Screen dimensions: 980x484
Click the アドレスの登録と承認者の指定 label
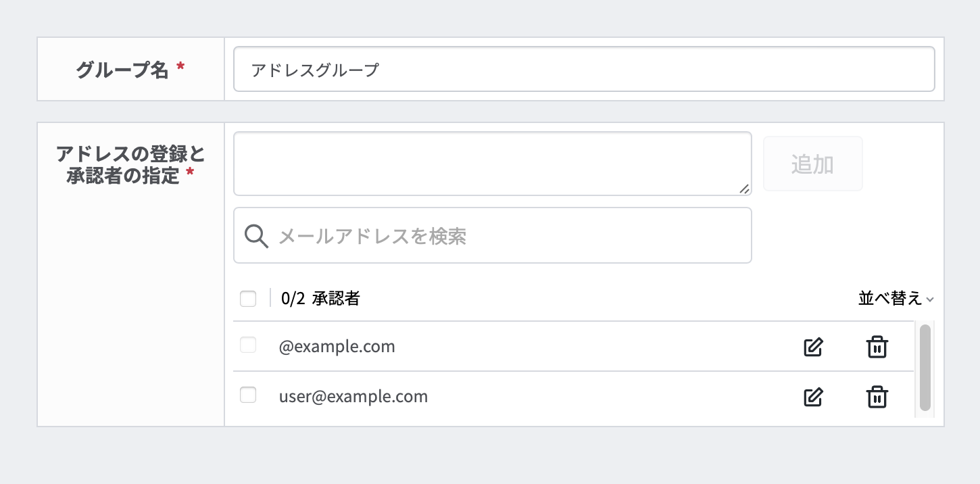click(130, 165)
